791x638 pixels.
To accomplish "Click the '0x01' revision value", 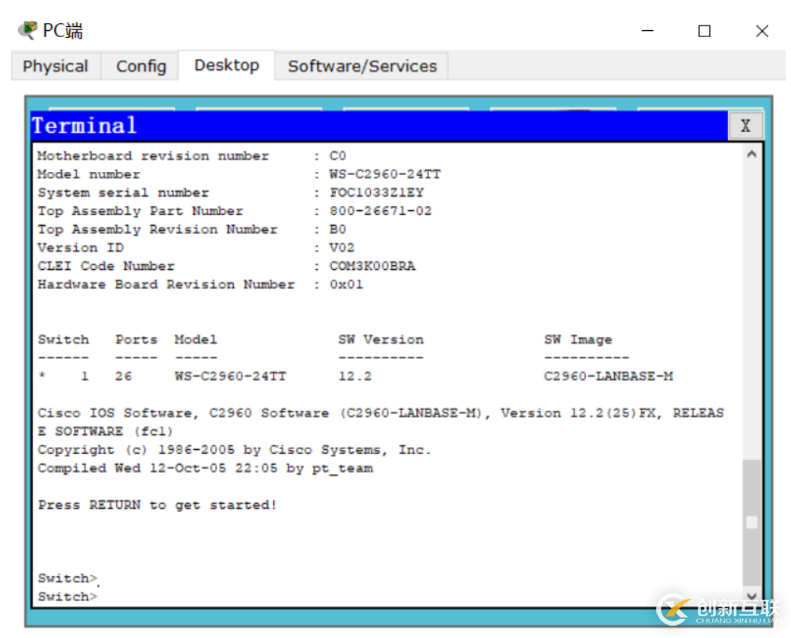I will [346, 284].
